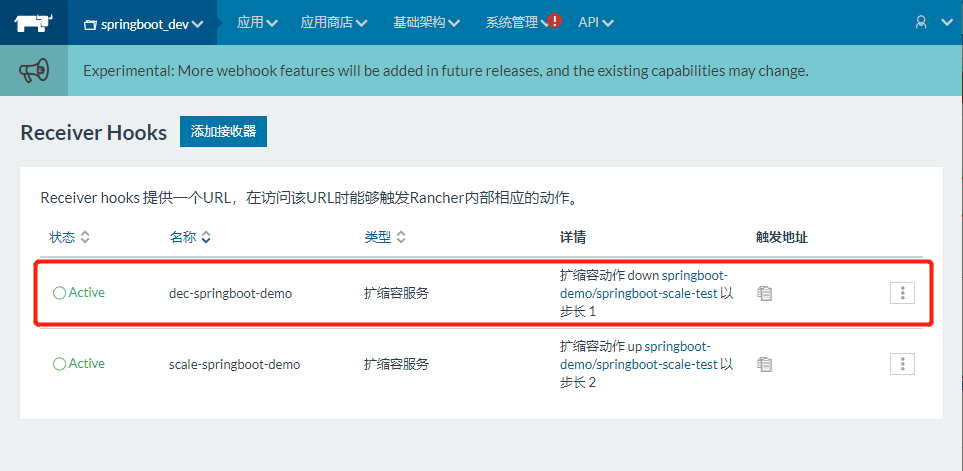This screenshot has height=471, width=963.
Task: Expand the 应用 menu
Action: [x=257, y=22]
